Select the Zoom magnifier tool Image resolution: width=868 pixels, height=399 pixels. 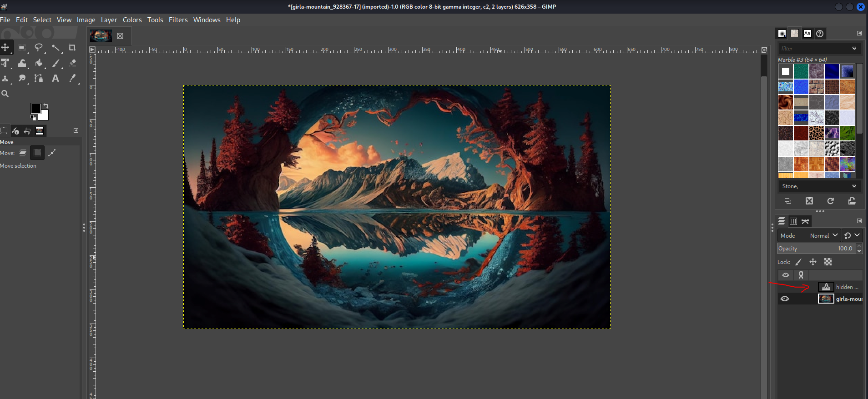click(x=5, y=94)
